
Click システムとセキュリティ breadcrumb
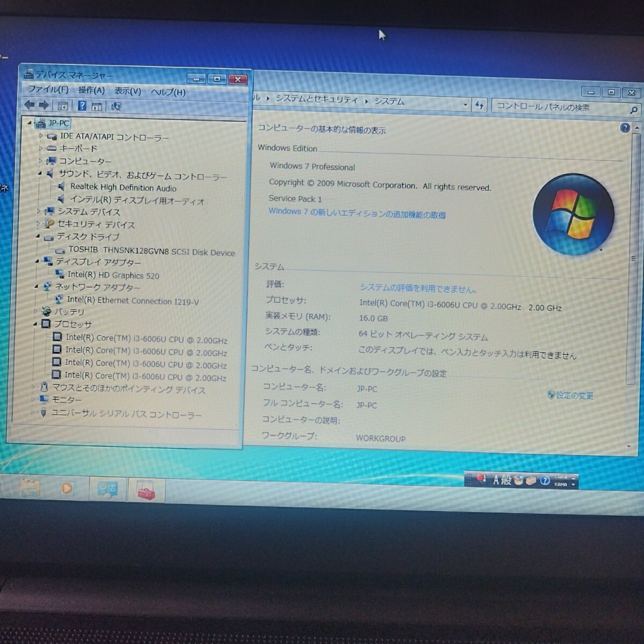(316, 99)
